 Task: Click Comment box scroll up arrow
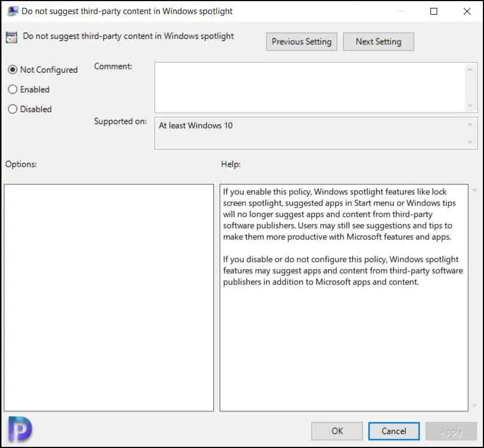(470, 70)
